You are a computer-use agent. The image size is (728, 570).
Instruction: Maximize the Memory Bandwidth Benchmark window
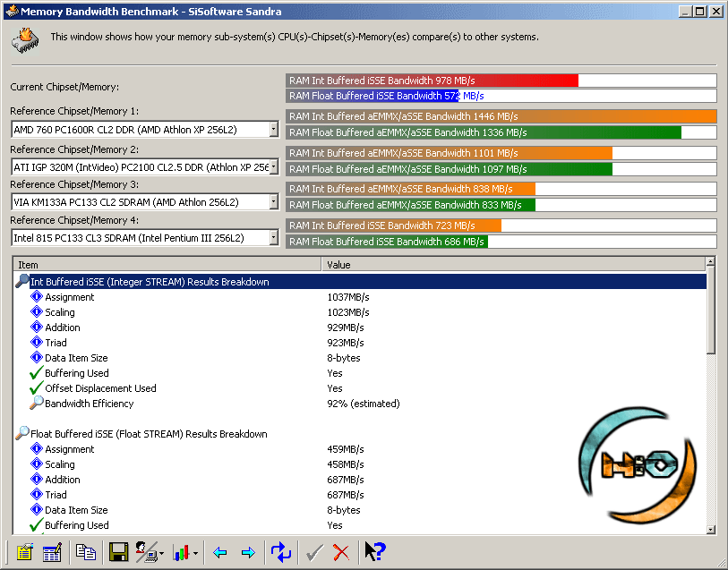click(700, 11)
